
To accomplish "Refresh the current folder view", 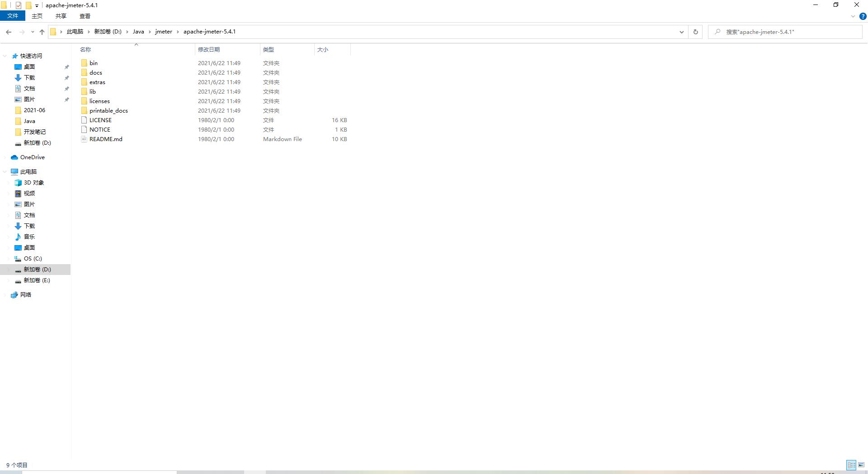I will 695,32.
